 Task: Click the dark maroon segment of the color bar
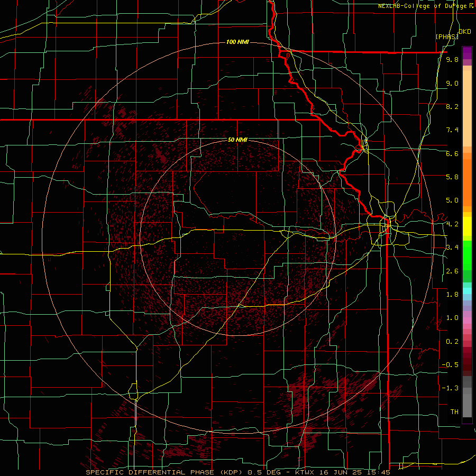coord(467,361)
